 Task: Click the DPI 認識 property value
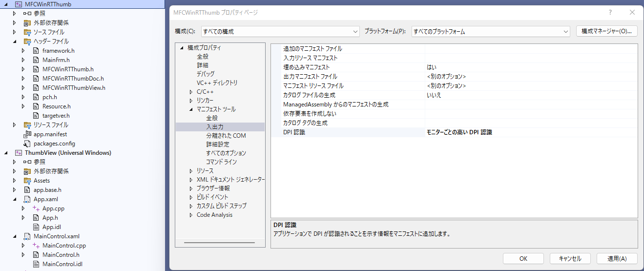coord(531,132)
